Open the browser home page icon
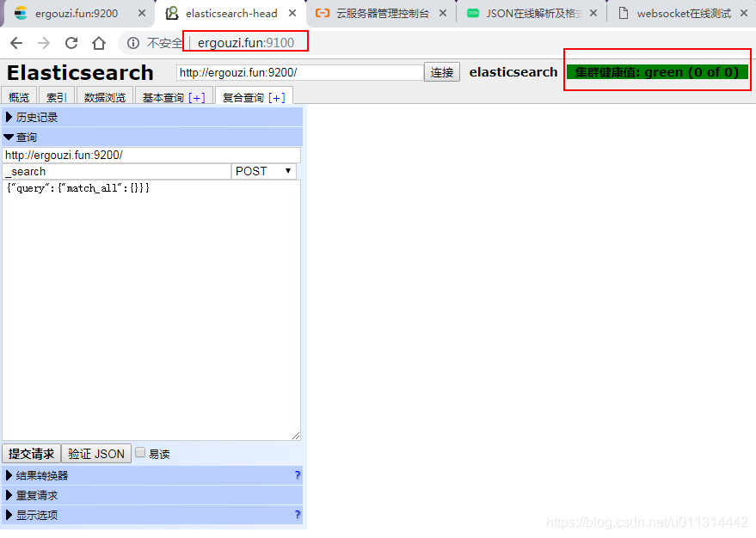Image resolution: width=756 pixels, height=538 pixels. [99, 43]
